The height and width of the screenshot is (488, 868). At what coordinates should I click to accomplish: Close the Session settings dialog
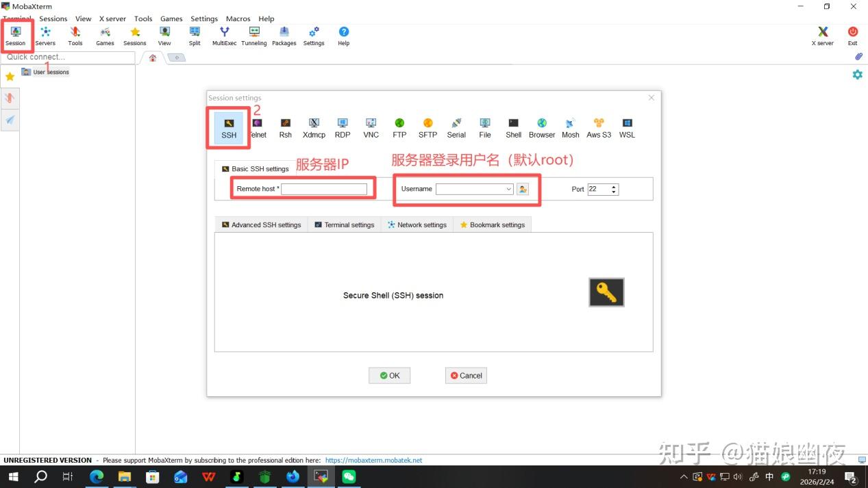(651, 98)
